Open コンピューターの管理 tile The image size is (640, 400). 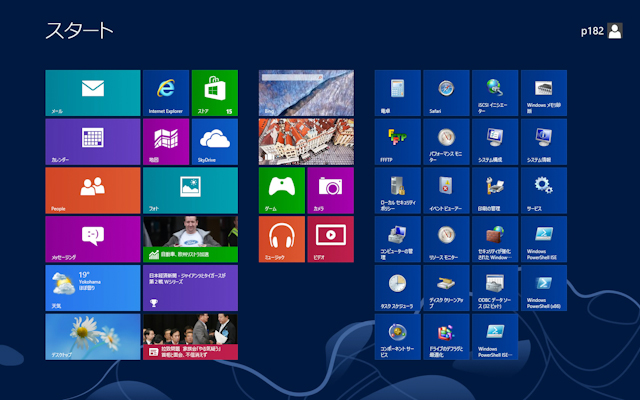pos(398,239)
